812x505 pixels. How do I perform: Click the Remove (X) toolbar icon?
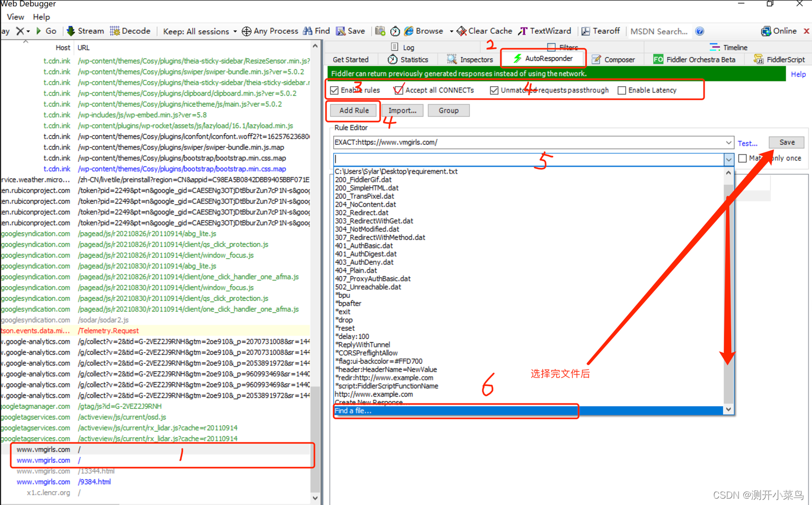pyautogui.click(x=20, y=31)
